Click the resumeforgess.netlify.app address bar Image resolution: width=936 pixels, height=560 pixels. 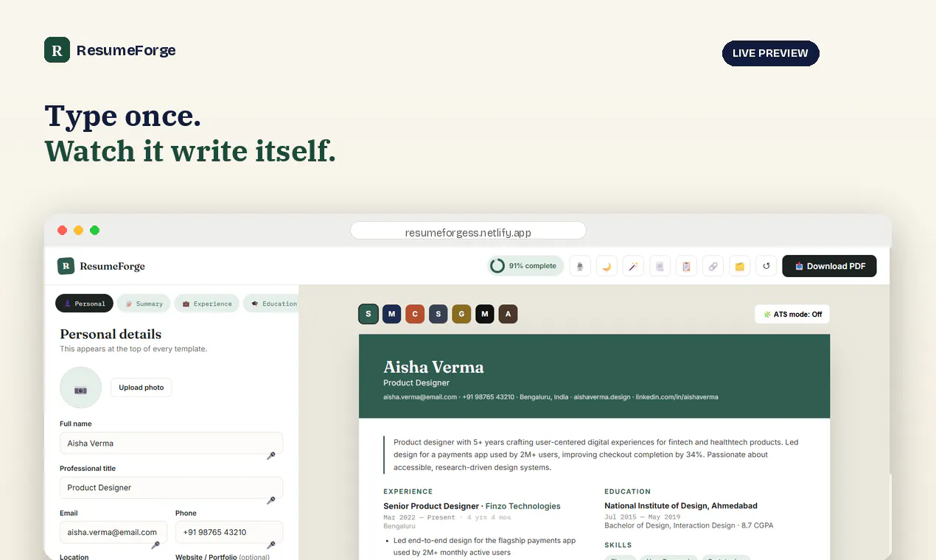(x=468, y=231)
